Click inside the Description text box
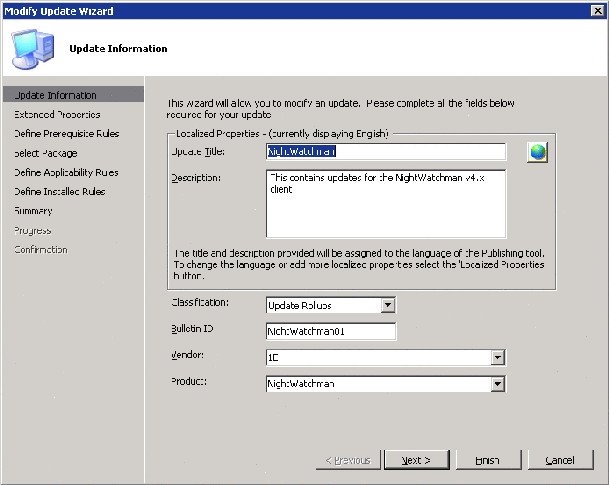609x485 pixels. point(386,203)
